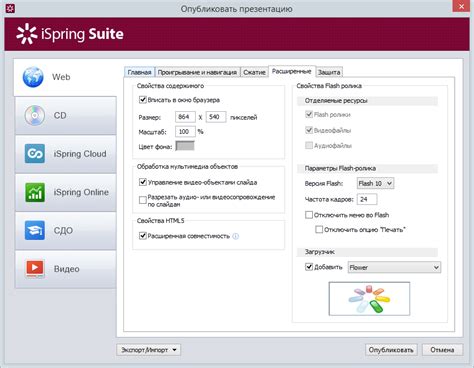The width and height of the screenshot is (474, 368).
Task: Select the Расширенные tab
Action: coord(292,71)
